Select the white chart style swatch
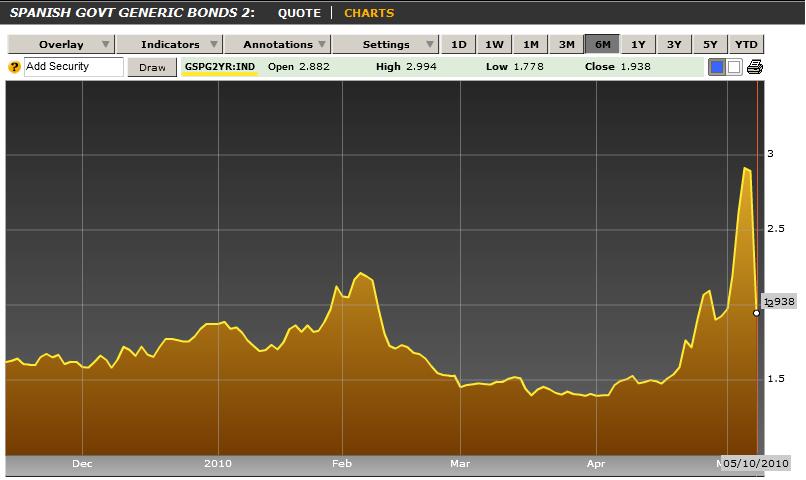 [734, 67]
